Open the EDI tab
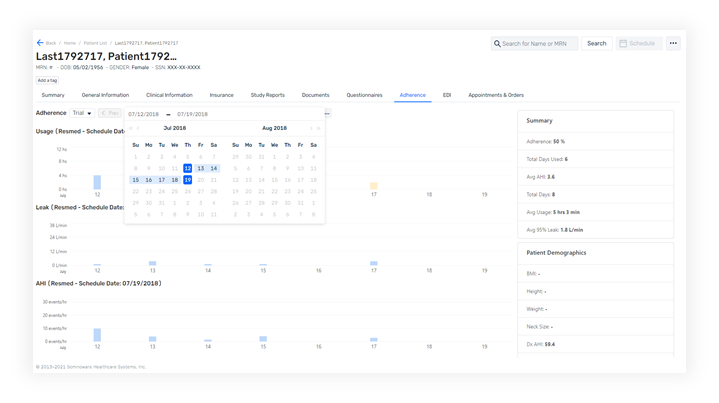 (447, 95)
